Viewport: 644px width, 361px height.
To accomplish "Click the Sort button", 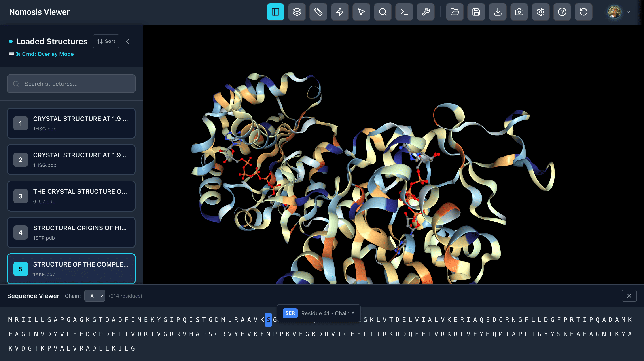I will [106, 41].
